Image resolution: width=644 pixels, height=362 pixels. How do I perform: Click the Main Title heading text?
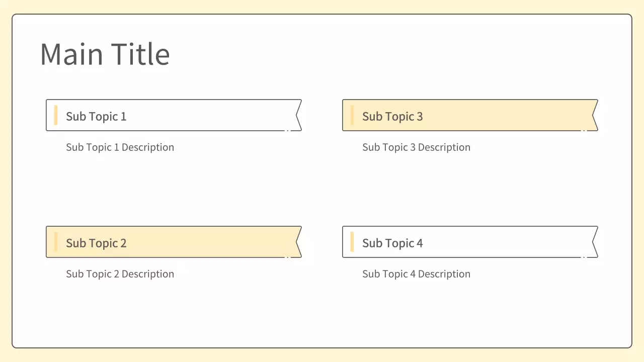click(x=105, y=54)
